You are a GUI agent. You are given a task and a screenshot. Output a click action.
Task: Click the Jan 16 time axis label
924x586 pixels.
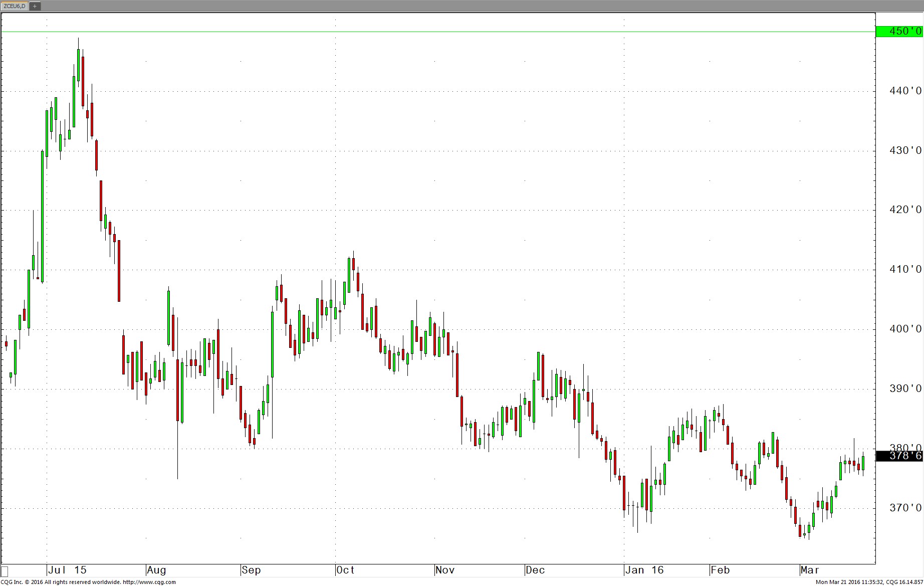click(645, 570)
